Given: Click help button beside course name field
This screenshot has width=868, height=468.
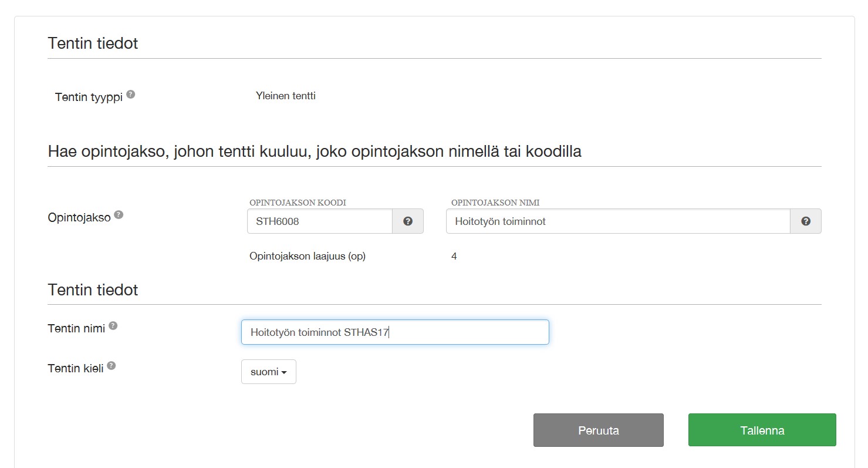Looking at the screenshot, I should 806,221.
